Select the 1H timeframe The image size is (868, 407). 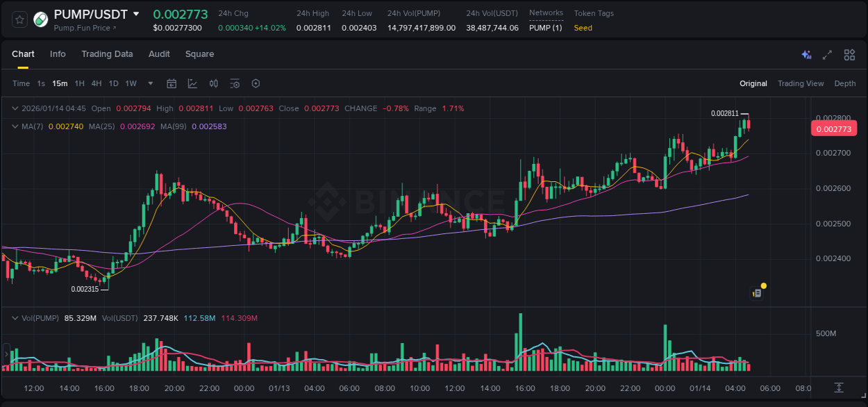point(78,83)
